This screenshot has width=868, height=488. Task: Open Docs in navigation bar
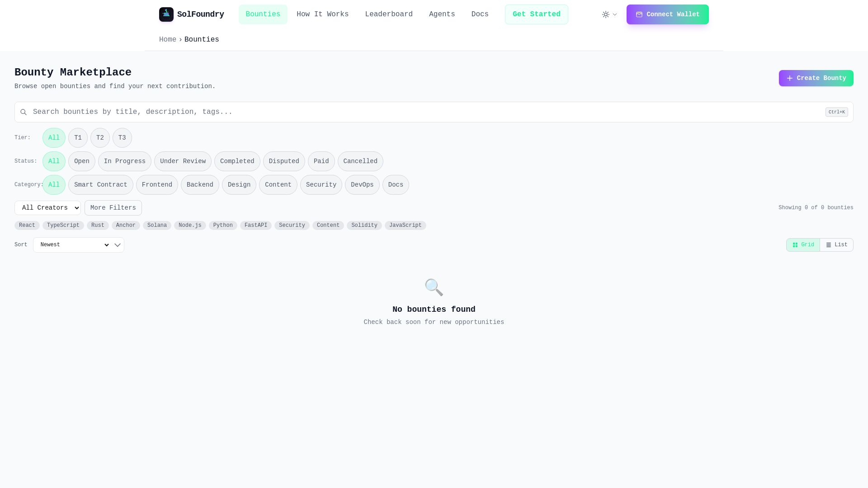(x=480, y=14)
